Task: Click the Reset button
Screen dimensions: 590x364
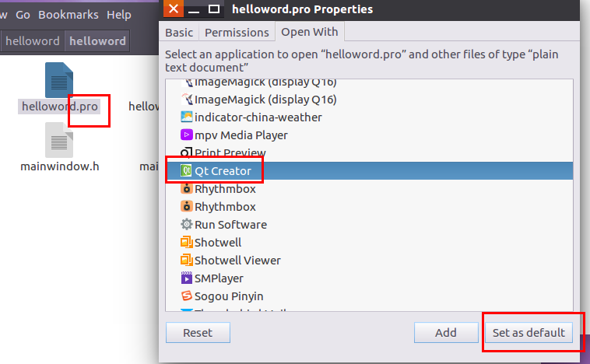Action: [x=198, y=332]
